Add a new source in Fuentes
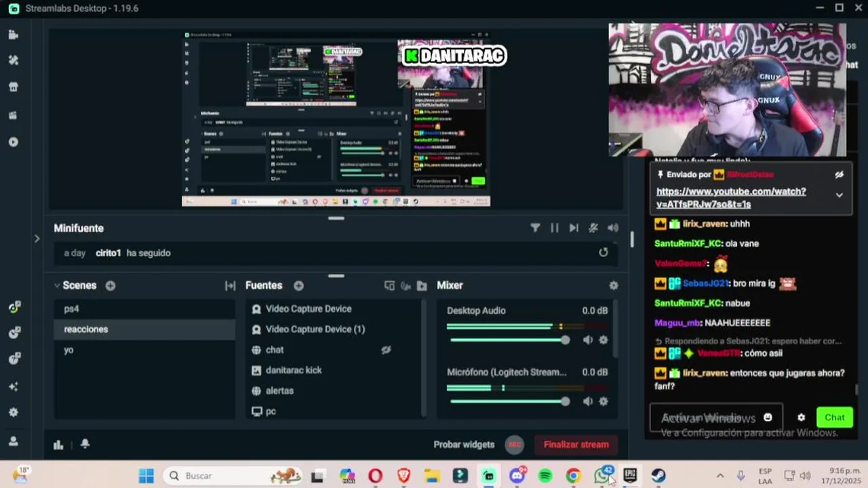 coord(298,285)
